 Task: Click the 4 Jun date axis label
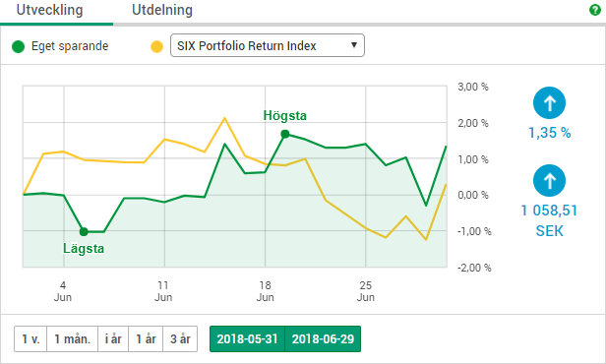tap(63, 291)
